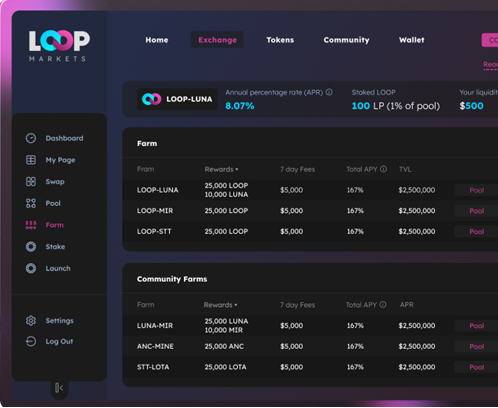The width and height of the screenshot is (498, 408).
Task: Click the Settings gear icon
Action: coord(31,321)
